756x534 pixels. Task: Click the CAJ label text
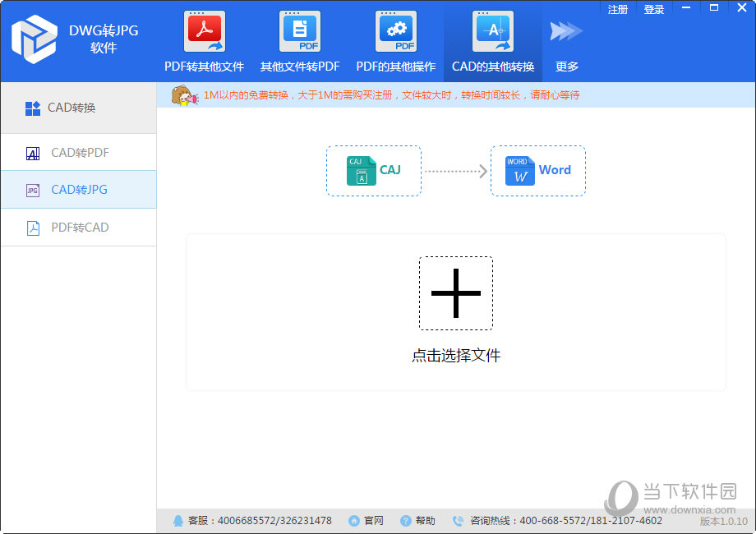390,170
